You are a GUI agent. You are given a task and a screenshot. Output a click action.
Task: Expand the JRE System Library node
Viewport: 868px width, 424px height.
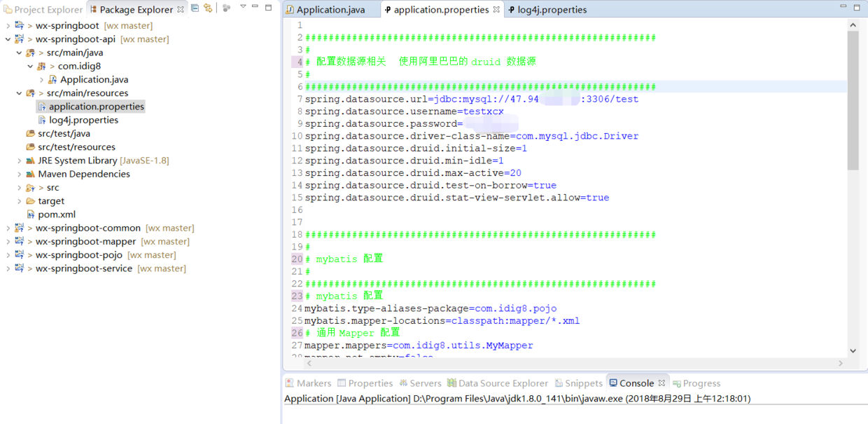point(19,160)
